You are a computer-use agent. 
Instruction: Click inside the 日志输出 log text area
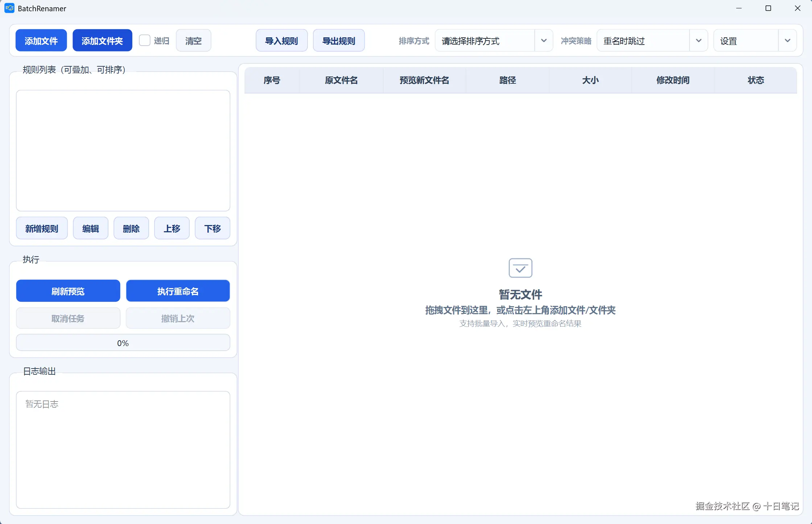click(x=123, y=449)
